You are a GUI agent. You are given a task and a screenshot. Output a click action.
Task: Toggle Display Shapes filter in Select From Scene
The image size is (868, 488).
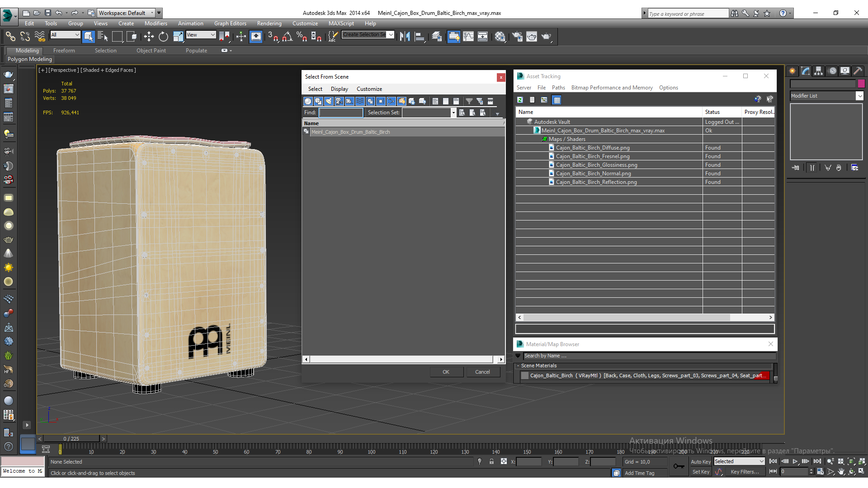click(x=318, y=101)
